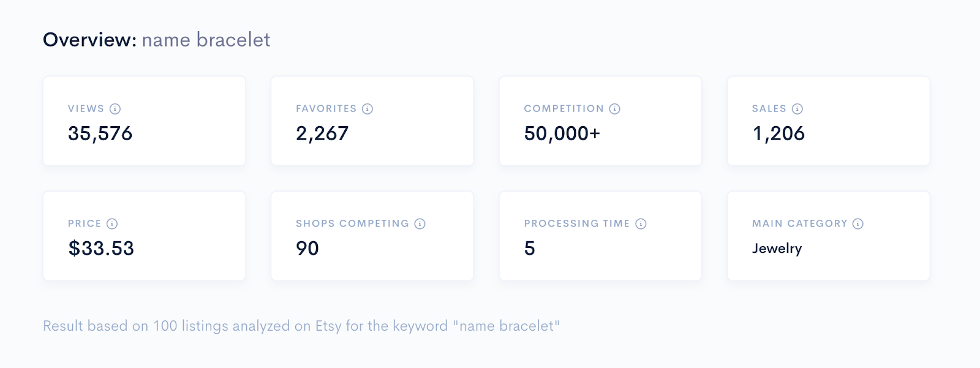Click the average price $33.53
This screenshot has width=980, height=368.
tap(101, 248)
